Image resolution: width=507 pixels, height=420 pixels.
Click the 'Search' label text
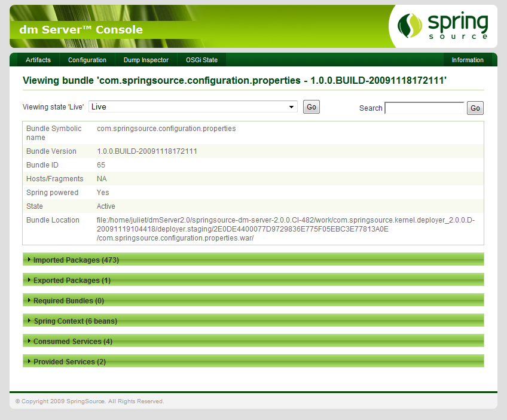pos(371,108)
